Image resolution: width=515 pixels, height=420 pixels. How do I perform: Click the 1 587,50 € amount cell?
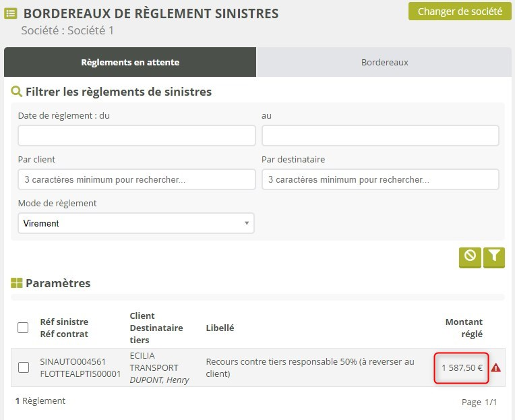(x=462, y=367)
